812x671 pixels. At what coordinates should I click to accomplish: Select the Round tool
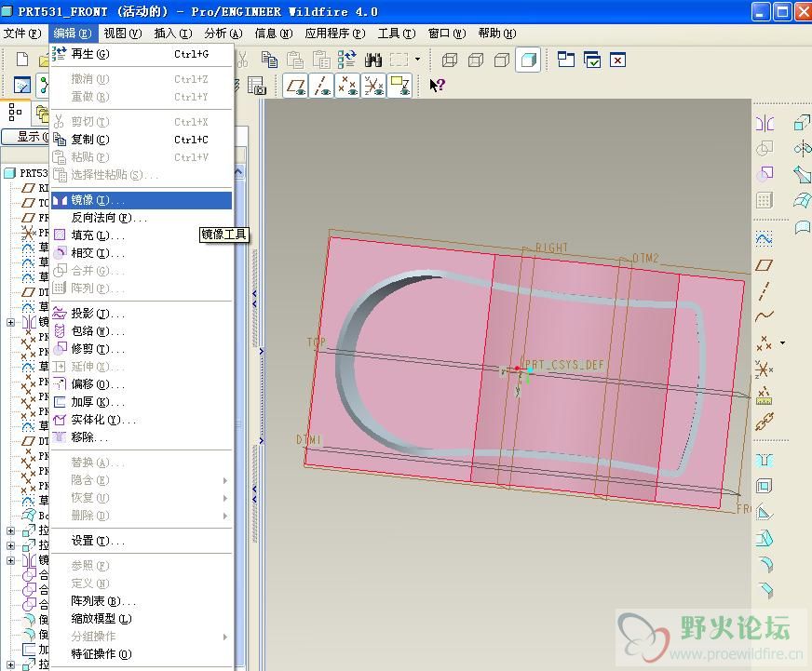point(765,564)
